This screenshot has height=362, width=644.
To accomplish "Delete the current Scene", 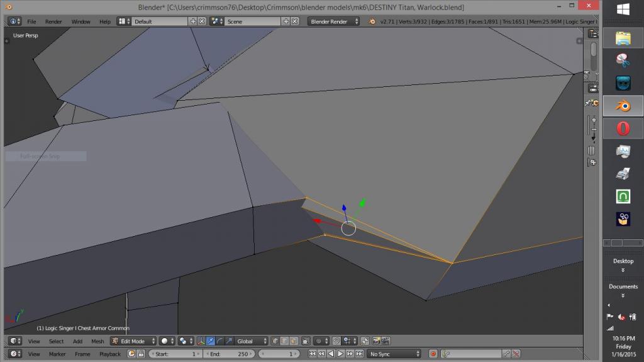I will click(x=294, y=21).
